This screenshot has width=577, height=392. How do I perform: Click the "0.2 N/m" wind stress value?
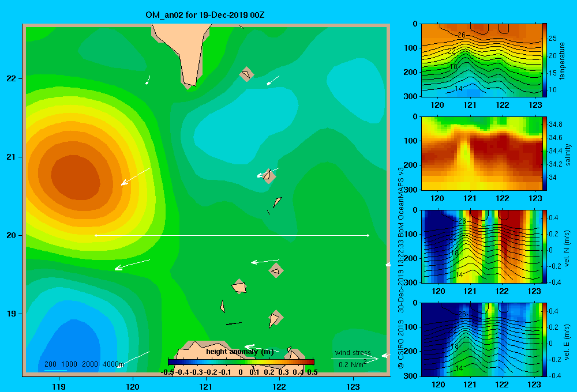[352, 364]
